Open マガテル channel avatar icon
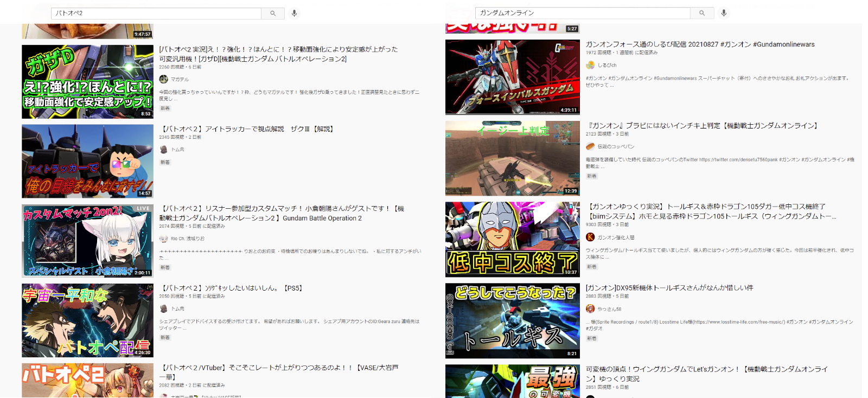868x398 pixels. (x=163, y=79)
